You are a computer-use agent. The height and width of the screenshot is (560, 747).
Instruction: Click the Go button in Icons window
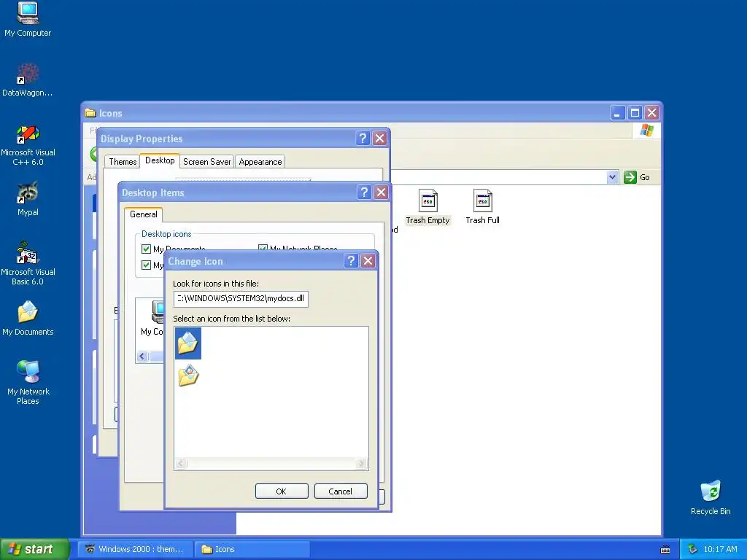(x=637, y=177)
